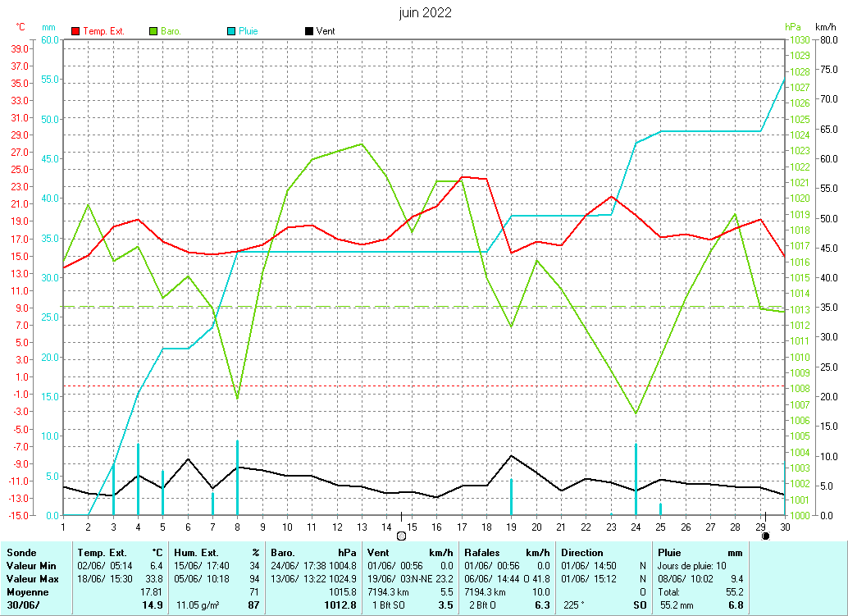The width and height of the screenshot is (848, 616).
Task: Click the chart title juin 2022
Action: point(425,13)
